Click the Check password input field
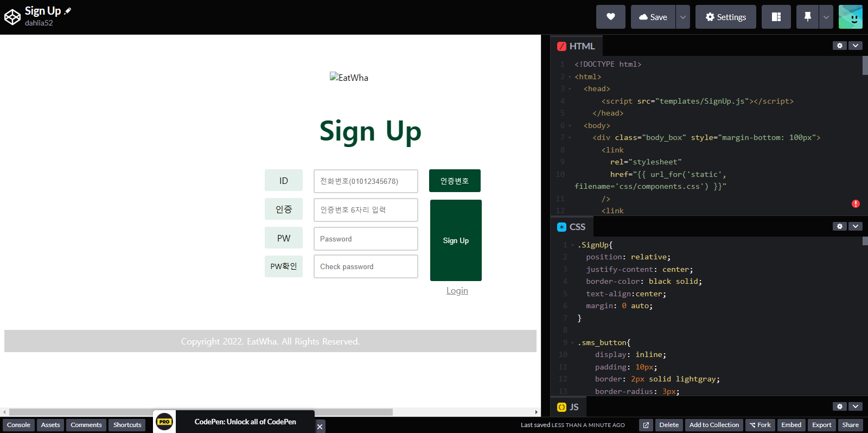The image size is (868, 433). (366, 266)
